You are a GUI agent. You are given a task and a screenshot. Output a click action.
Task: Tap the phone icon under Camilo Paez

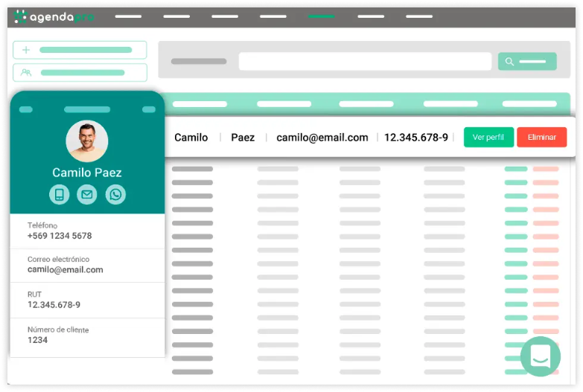click(x=59, y=194)
